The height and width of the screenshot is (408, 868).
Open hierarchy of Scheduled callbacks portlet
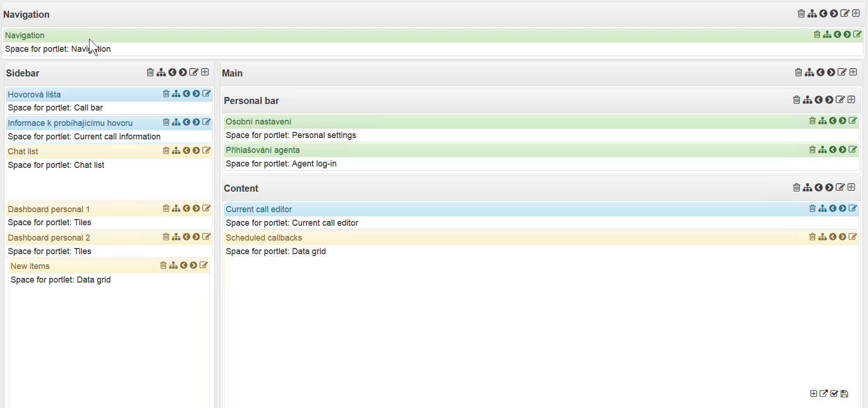click(823, 237)
